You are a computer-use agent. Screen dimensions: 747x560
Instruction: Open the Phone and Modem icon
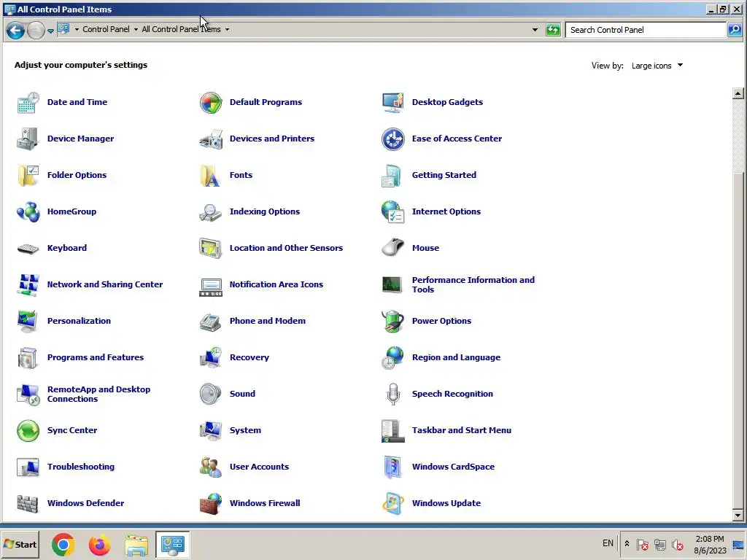(211, 321)
